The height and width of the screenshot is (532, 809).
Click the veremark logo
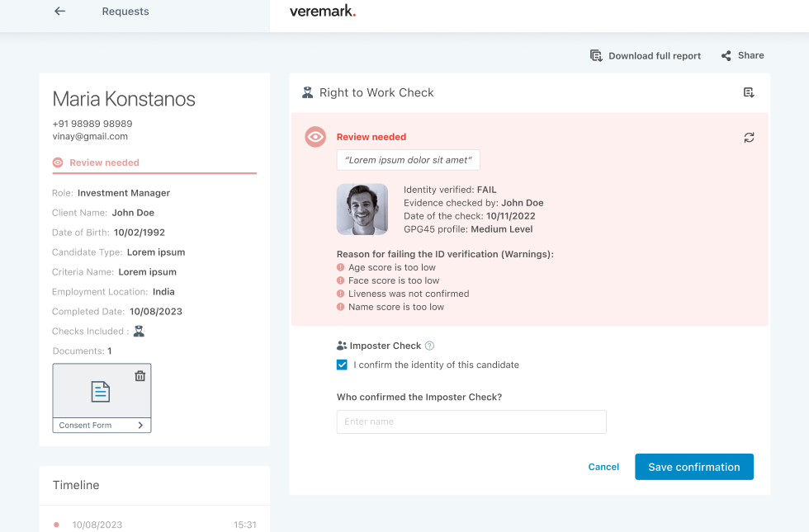click(322, 12)
